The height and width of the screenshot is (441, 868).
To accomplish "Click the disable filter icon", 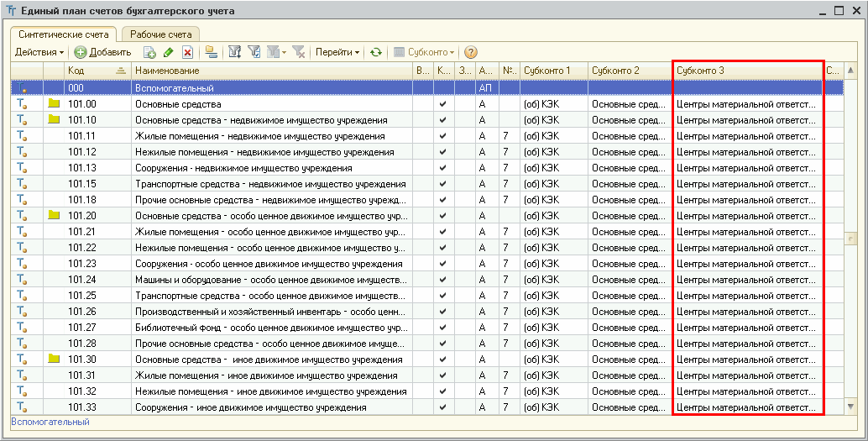I will pyautogui.click(x=297, y=52).
